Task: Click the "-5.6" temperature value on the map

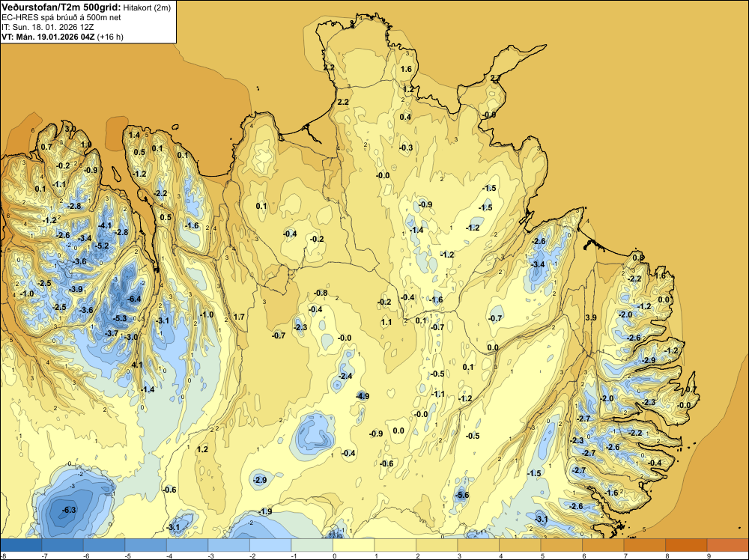Action: [462, 495]
